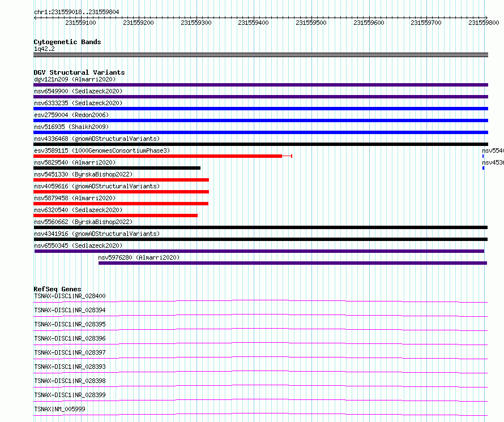Click the esv3589115 (1000GenomesConsortiumPhase3) label
This screenshot has height=422, width=504.
pos(102,150)
